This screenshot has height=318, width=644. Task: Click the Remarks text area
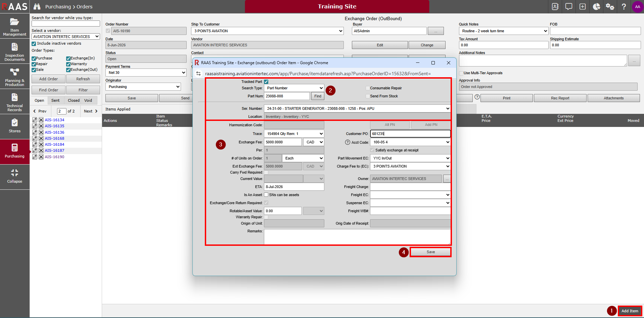point(357,237)
